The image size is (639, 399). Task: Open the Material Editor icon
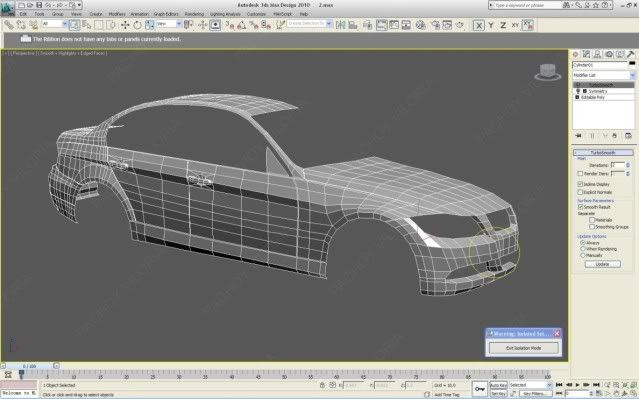click(x=420, y=25)
